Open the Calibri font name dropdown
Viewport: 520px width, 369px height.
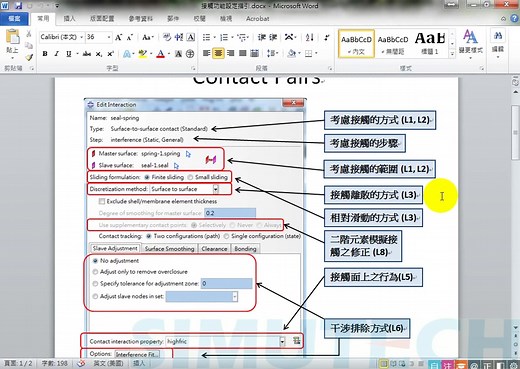(81, 37)
